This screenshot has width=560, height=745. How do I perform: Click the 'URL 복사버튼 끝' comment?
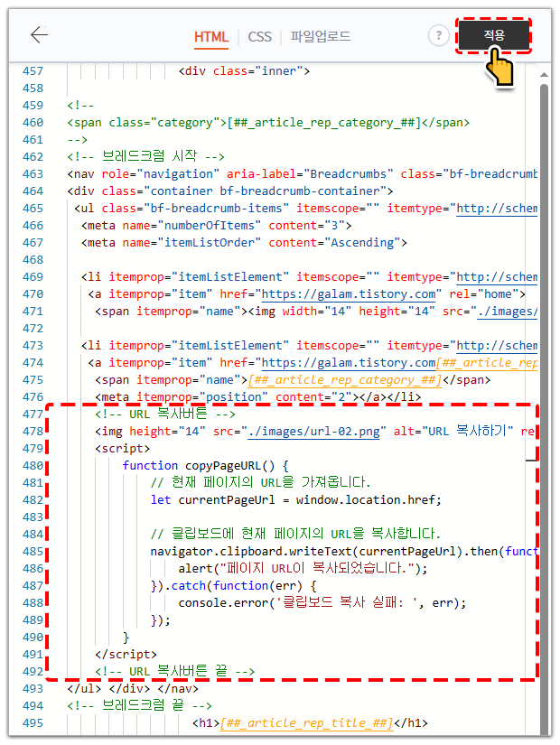[175, 671]
